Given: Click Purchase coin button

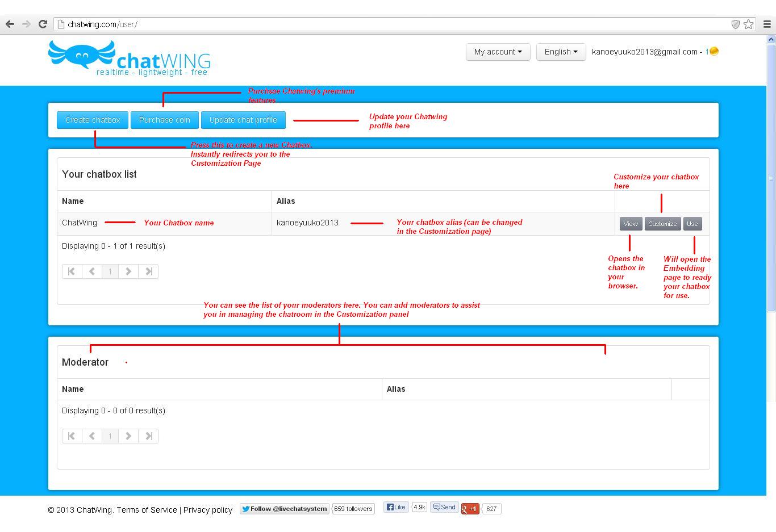Looking at the screenshot, I should [x=165, y=120].
